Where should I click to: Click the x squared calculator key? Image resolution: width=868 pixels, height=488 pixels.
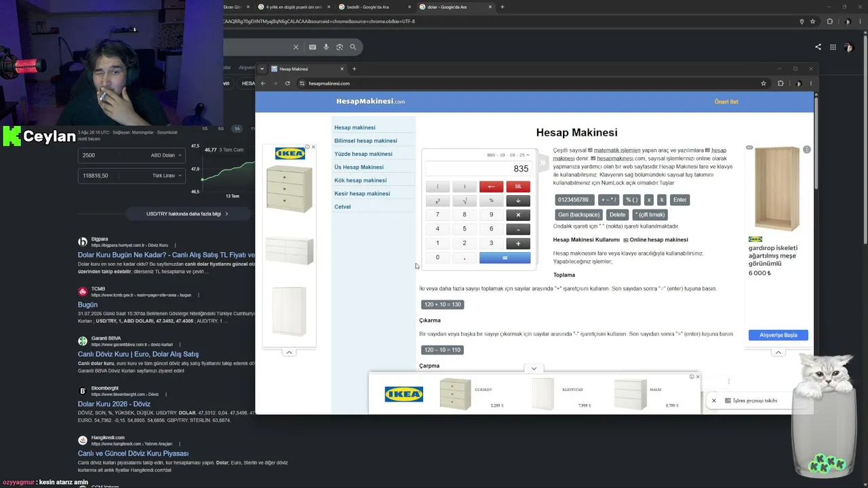click(437, 201)
